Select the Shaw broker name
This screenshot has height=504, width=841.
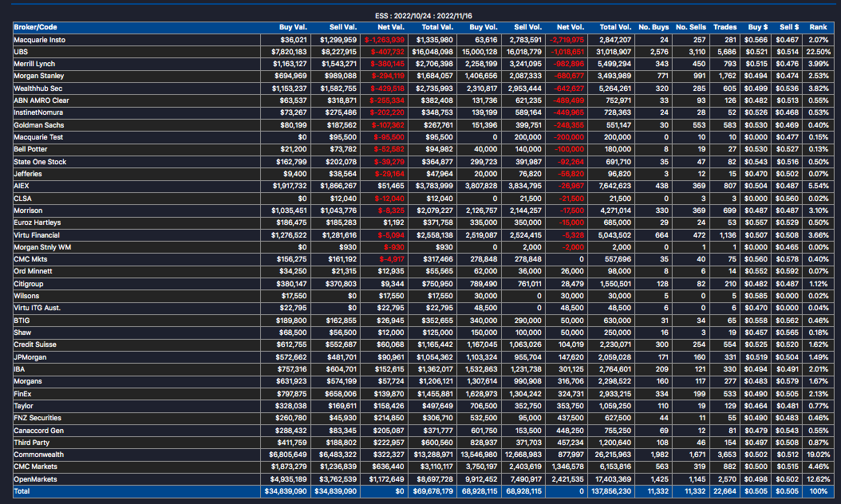click(x=22, y=333)
